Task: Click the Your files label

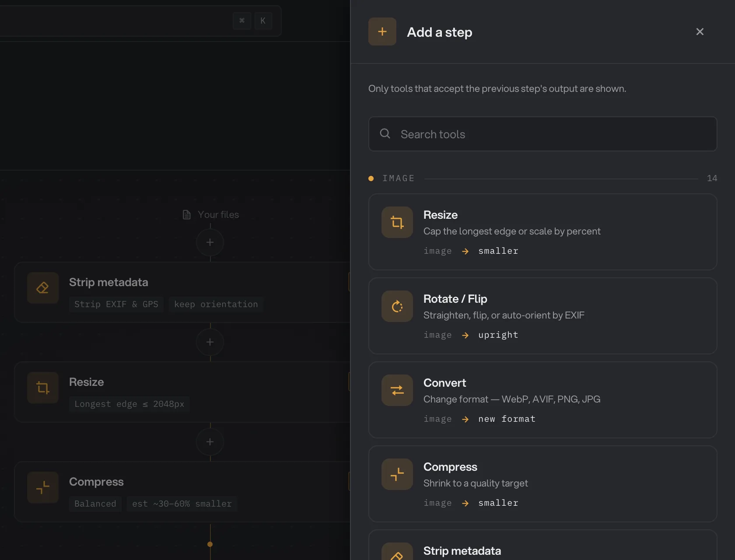Action: tap(218, 214)
